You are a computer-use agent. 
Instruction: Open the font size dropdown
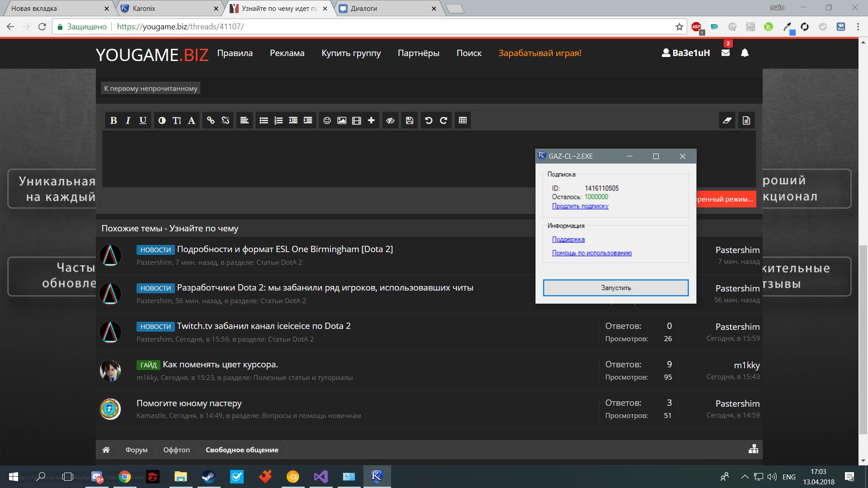[177, 120]
